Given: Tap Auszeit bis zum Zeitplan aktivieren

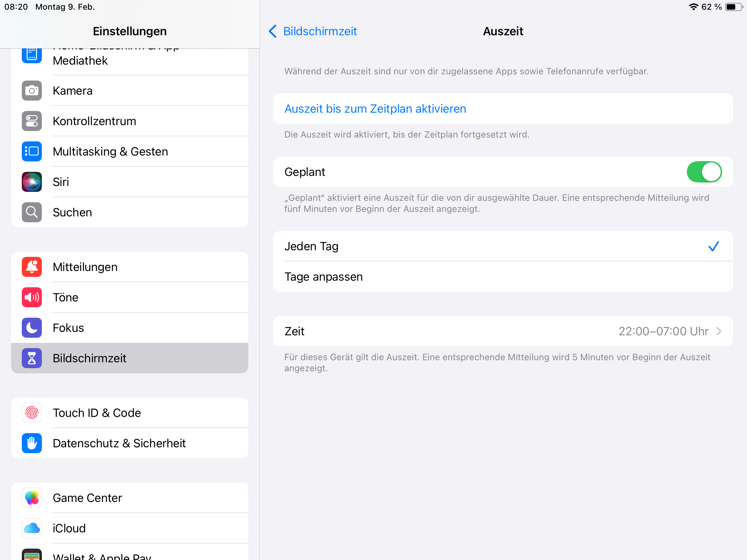Looking at the screenshot, I should coord(375,109).
